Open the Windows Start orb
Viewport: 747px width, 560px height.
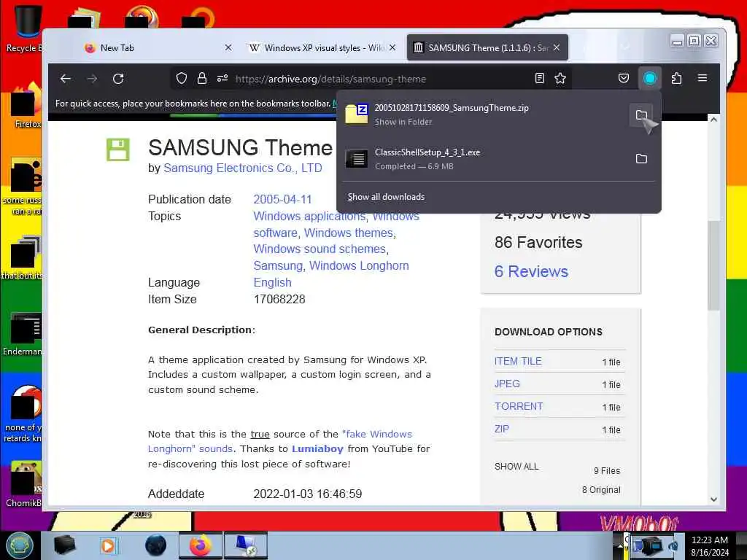click(x=19, y=545)
